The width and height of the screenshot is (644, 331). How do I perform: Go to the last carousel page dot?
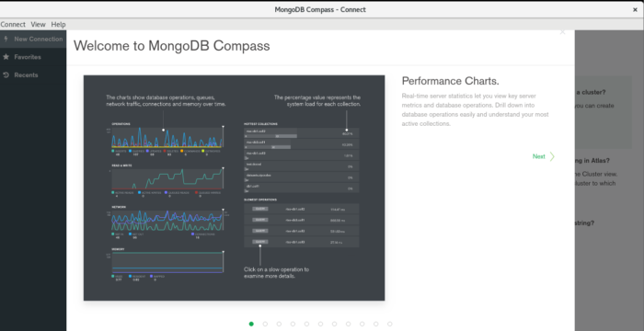coord(390,324)
